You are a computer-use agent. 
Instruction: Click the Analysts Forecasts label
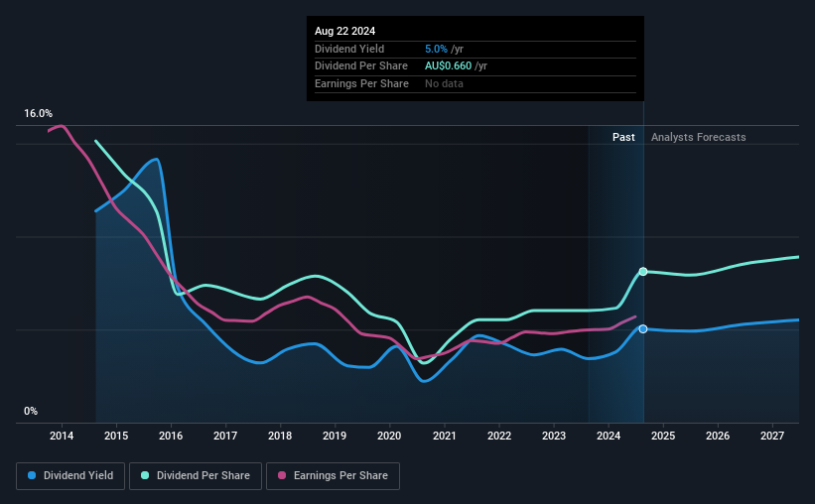tap(698, 137)
